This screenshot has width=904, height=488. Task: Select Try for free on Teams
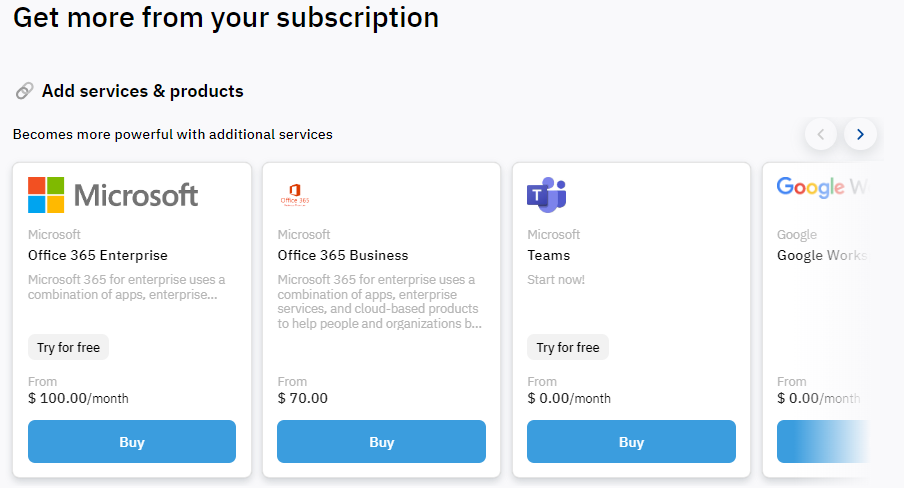click(x=568, y=347)
